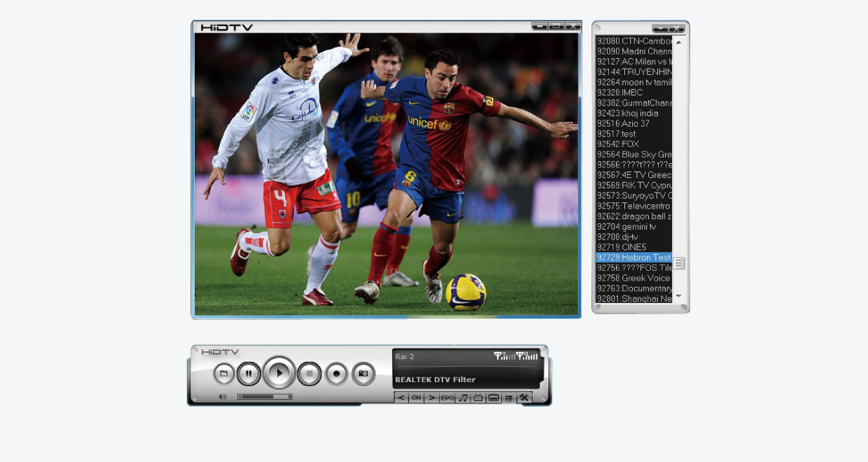868x462 pixels.
Task: Select channel 92708:dj-tv
Action: pyautogui.click(x=634, y=237)
